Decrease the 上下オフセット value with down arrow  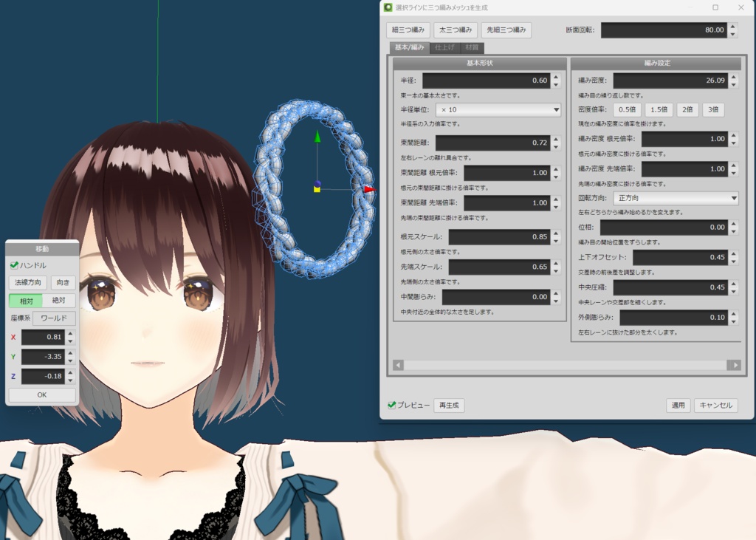(733, 262)
